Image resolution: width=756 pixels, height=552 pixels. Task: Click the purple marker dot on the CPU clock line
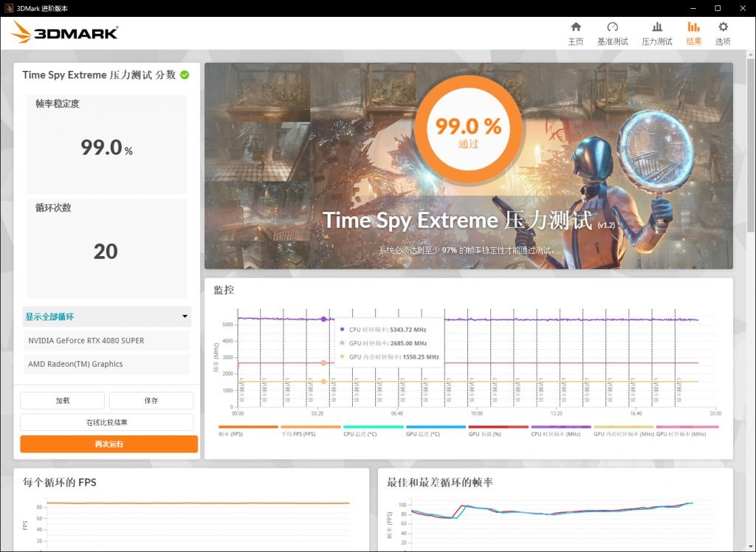[x=323, y=320]
